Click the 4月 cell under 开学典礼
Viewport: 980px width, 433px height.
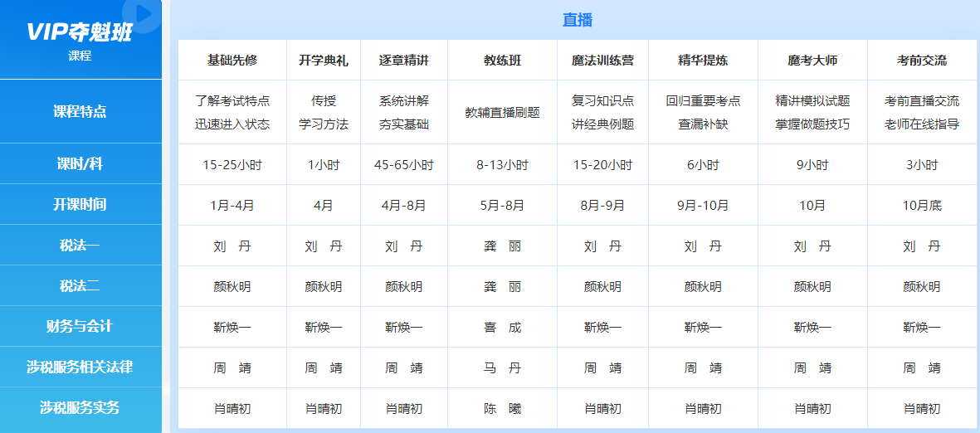(x=324, y=206)
